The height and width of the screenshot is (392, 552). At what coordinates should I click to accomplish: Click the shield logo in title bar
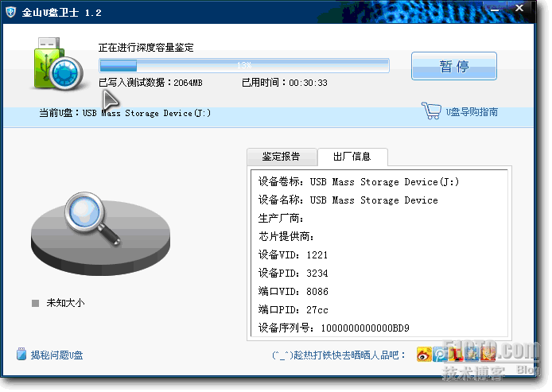click(11, 12)
